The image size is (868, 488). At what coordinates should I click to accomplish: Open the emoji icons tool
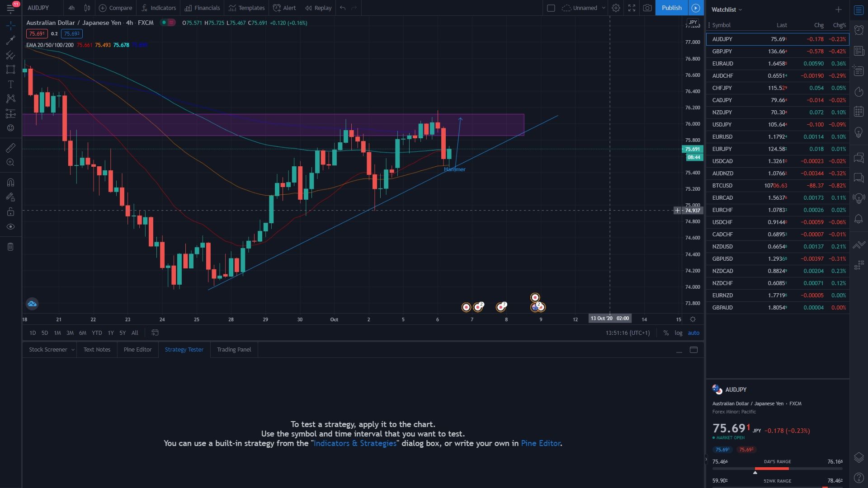[x=10, y=128]
